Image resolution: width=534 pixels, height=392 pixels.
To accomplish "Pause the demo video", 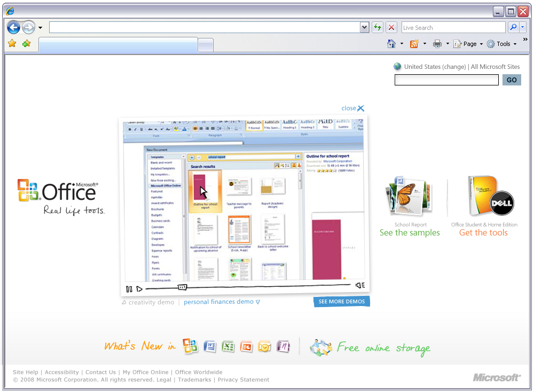I will coord(129,289).
